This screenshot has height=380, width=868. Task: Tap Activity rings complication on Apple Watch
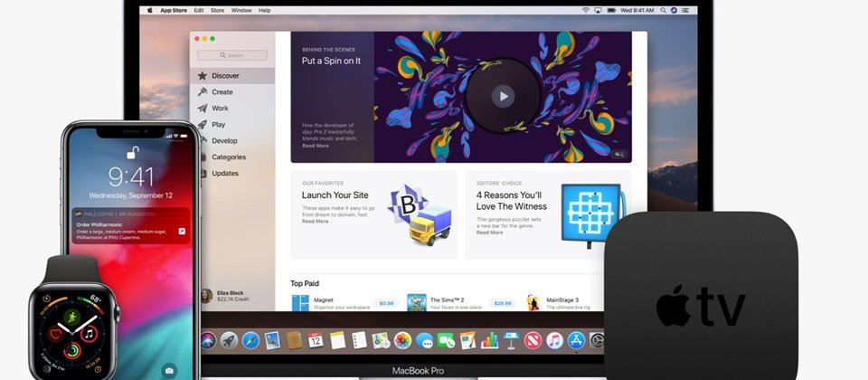(72, 351)
